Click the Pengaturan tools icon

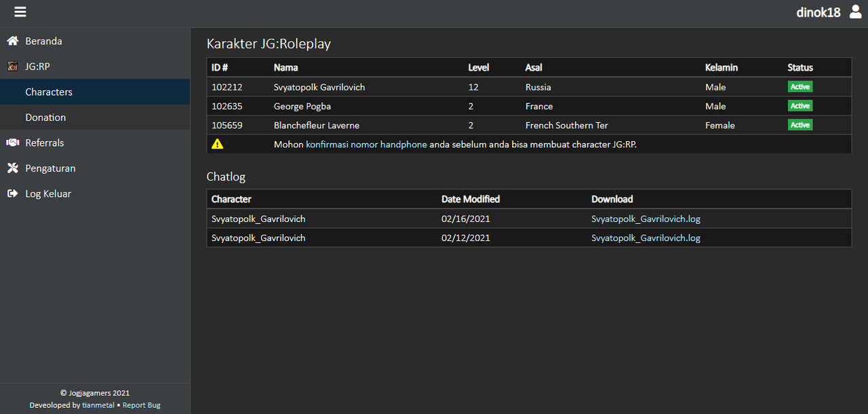click(x=12, y=168)
